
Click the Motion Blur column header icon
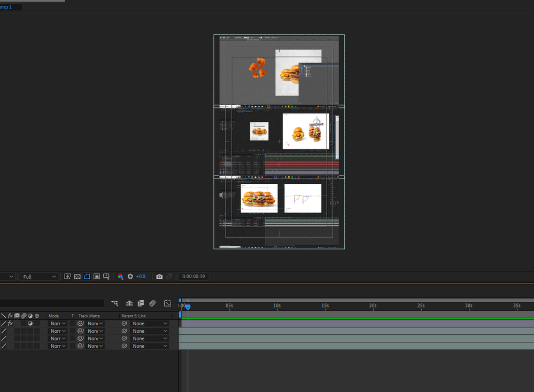click(x=24, y=316)
